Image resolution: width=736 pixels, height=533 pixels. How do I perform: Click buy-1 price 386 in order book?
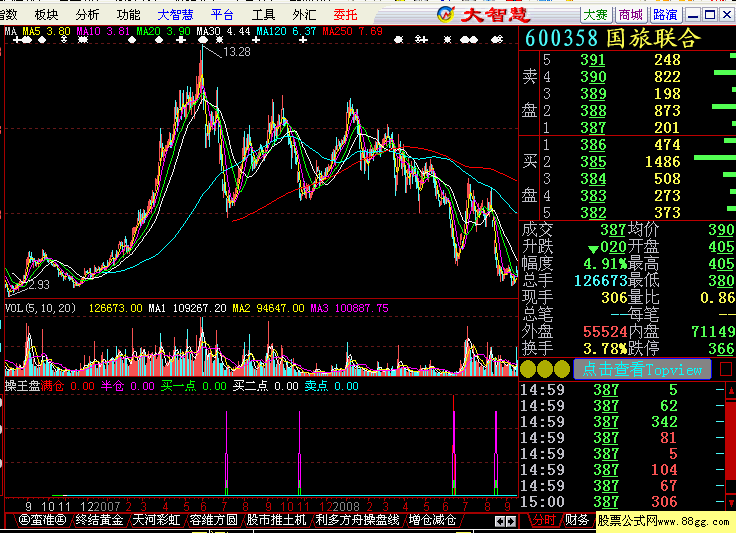(x=593, y=145)
